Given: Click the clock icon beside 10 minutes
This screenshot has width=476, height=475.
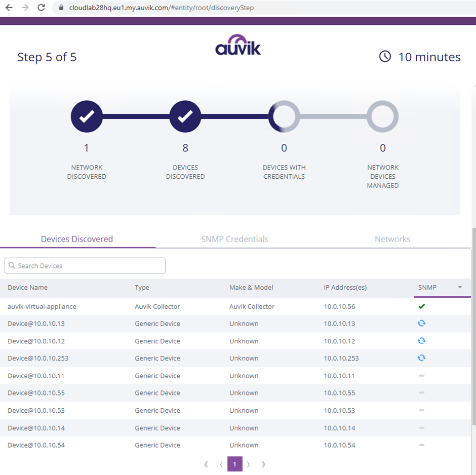Looking at the screenshot, I should point(385,56).
